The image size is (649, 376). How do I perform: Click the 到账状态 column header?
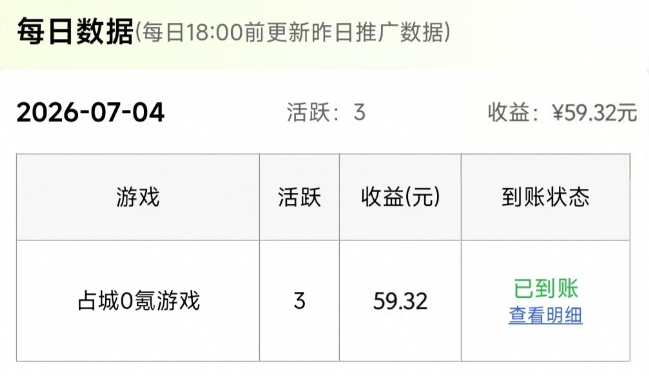(x=546, y=197)
